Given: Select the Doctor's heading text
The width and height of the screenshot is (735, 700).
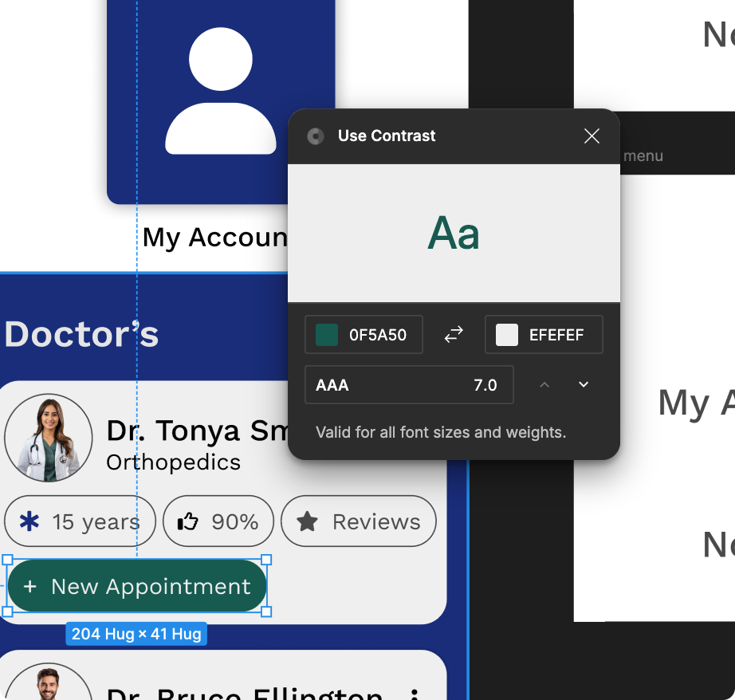Looking at the screenshot, I should [81, 334].
